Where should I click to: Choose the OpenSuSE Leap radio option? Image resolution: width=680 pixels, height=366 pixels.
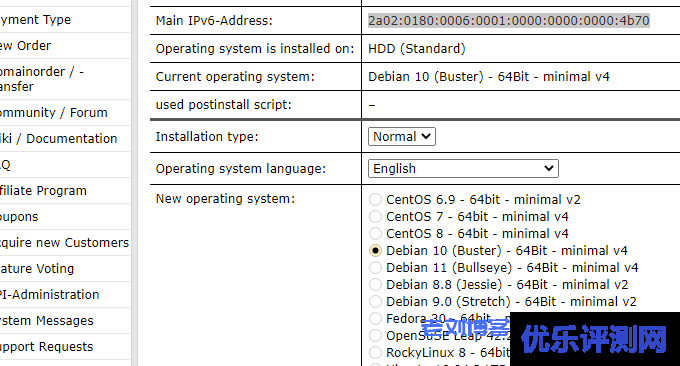(x=375, y=336)
